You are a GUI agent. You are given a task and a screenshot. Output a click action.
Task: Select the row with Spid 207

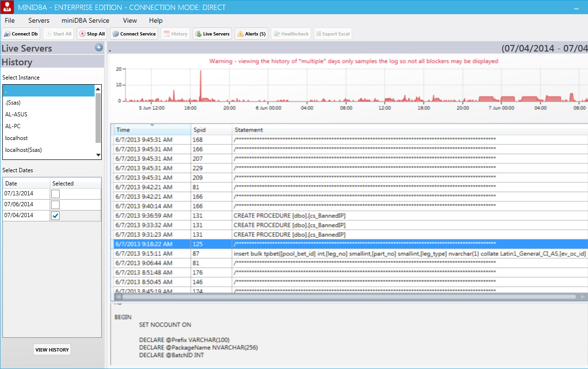[x=351, y=158]
